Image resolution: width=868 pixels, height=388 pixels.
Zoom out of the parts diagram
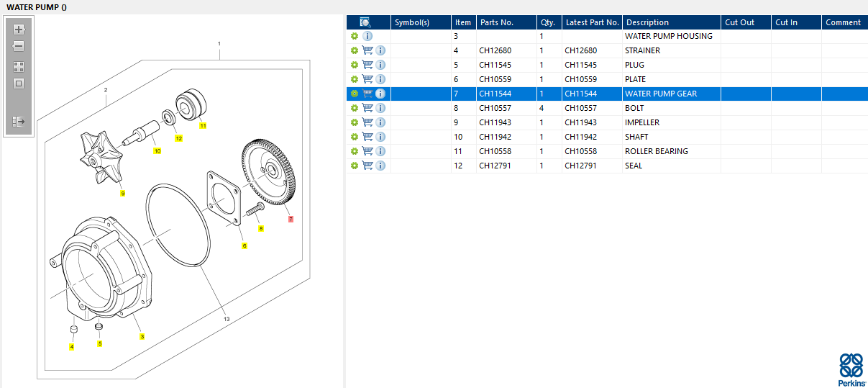coord(19,46)
